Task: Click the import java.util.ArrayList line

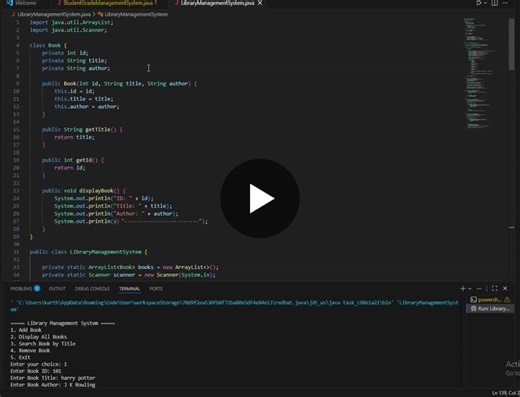Action: 72,22
